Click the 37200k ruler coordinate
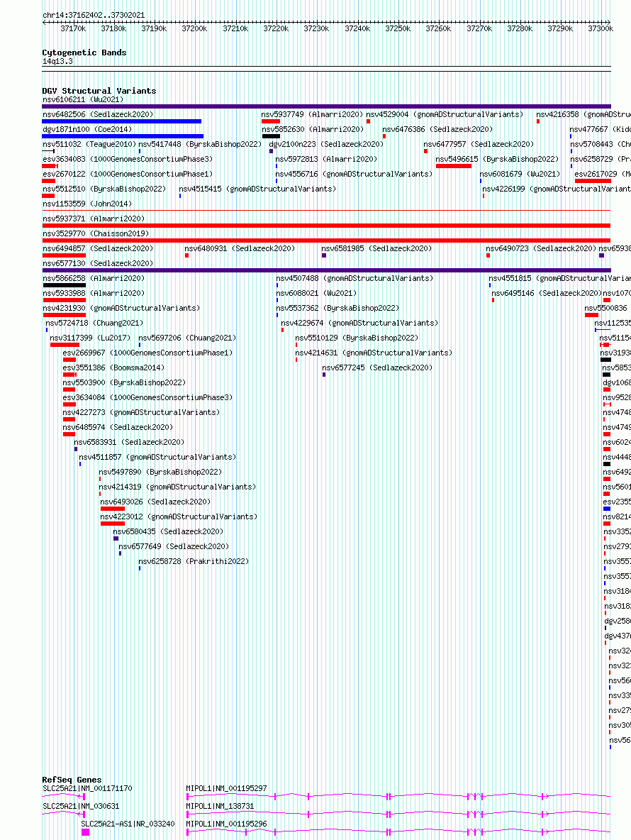 coord(194,28)
